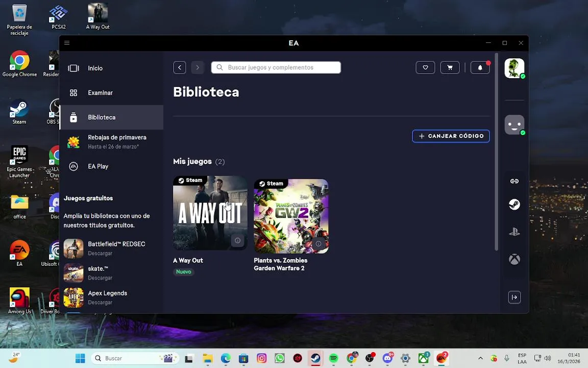Click the EA library vertical scrollbar

[x=497, y=152]
